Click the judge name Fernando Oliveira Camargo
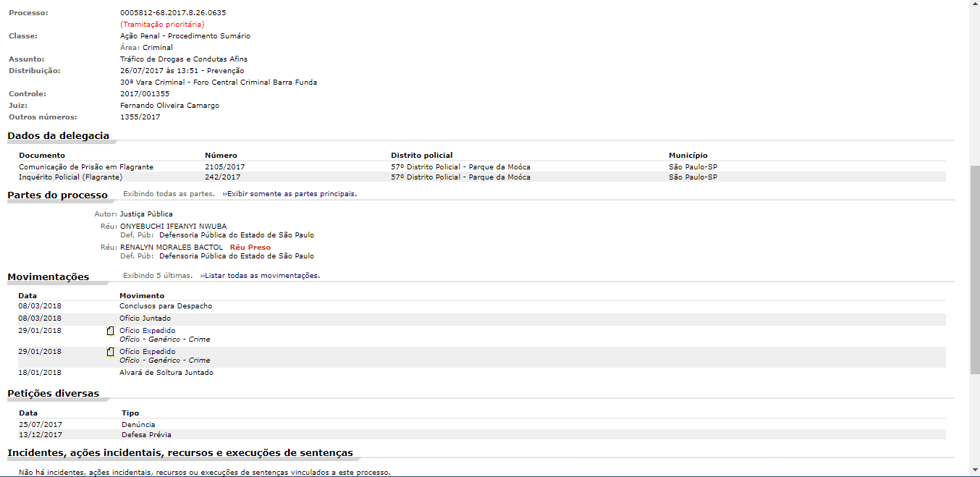 [x=169, y=106]
